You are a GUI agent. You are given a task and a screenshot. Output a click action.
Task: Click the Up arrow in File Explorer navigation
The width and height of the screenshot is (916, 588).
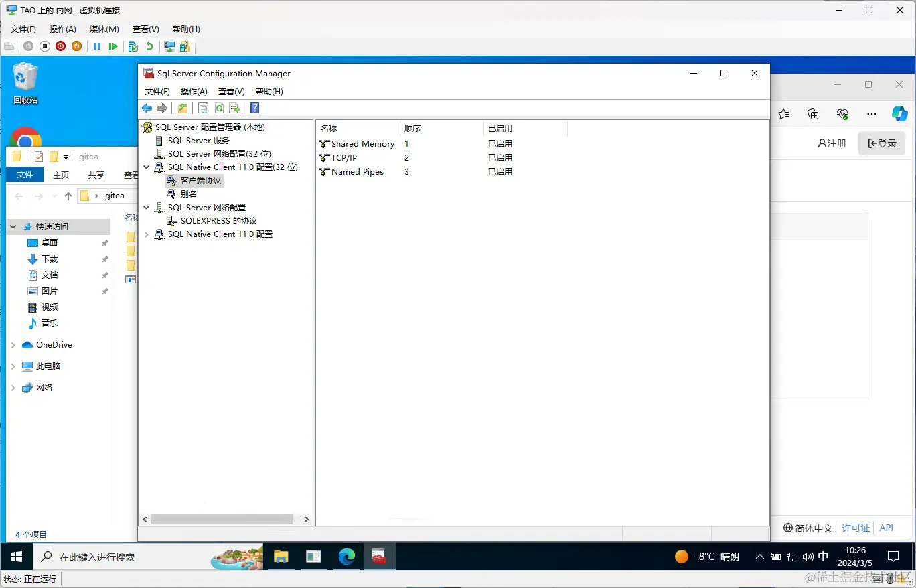point(68,196)
